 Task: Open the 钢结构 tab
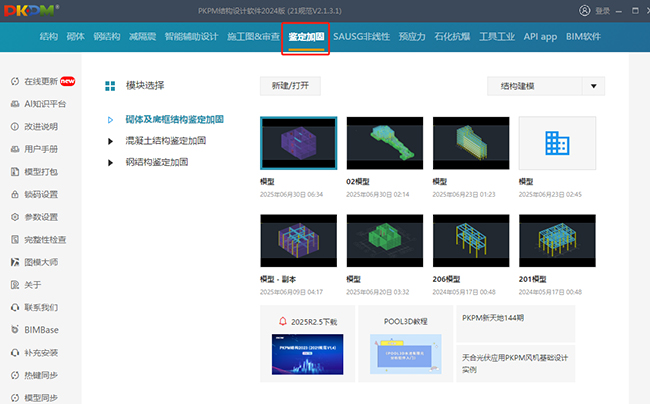[x=107, y=36]
